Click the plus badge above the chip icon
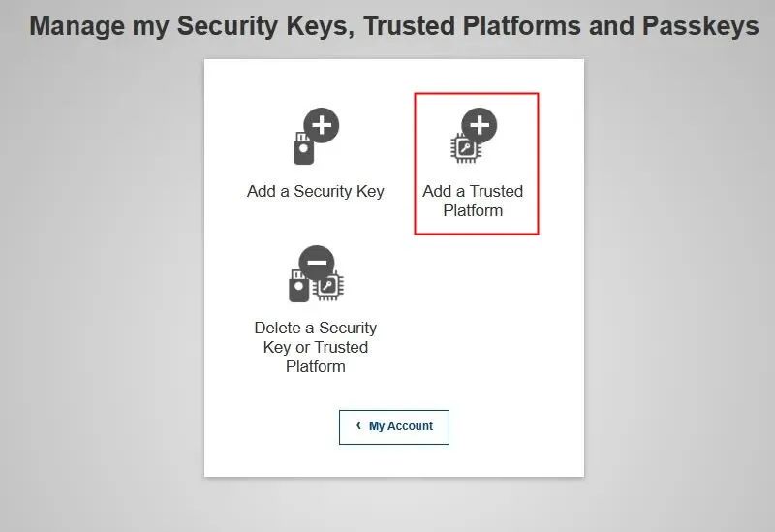 (x=480, y=125)
